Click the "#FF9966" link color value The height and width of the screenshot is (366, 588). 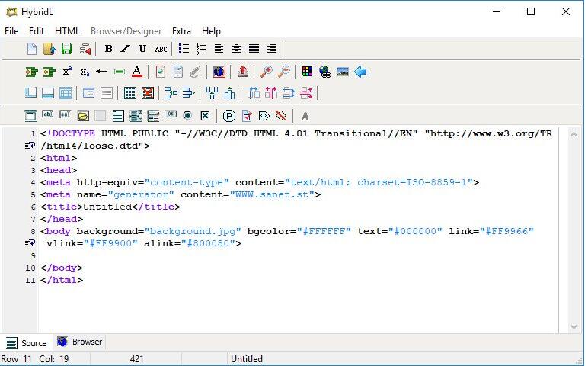click(x=507, y=231)
